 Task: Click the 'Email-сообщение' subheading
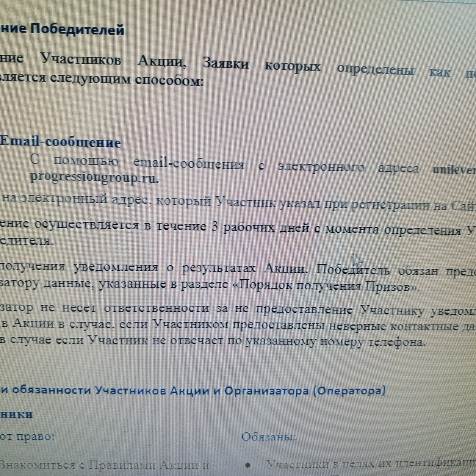pyautogui.click(x=60, y=143)
